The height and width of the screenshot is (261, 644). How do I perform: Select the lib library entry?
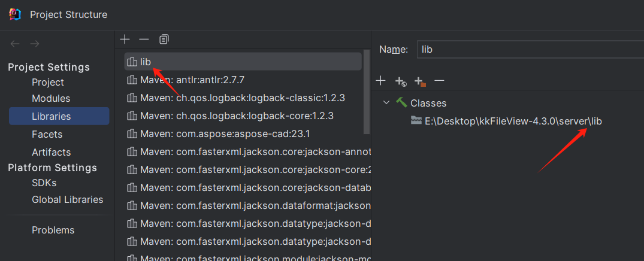(x=243, y=62)
